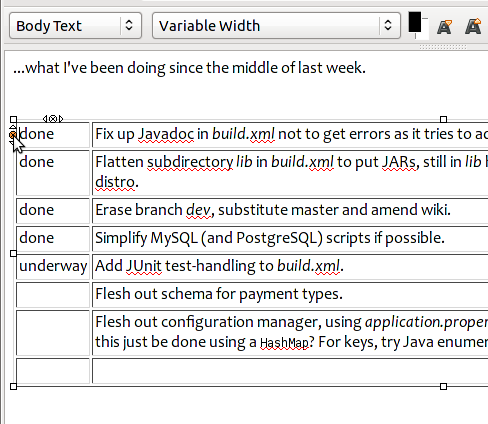The width and height of the screenshot is (488, 424).
Task: Click the insert-column-before left triangle above table
Action: [45, 119]
